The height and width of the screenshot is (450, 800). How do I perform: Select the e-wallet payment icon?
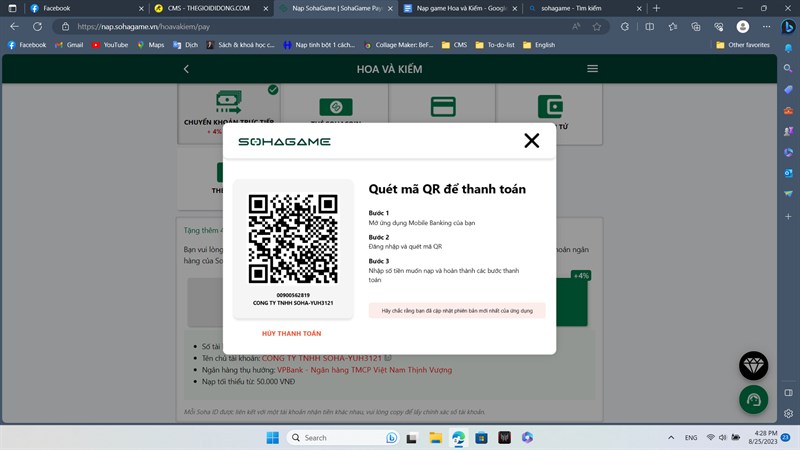pyautogui.click(x=551, y=106)
